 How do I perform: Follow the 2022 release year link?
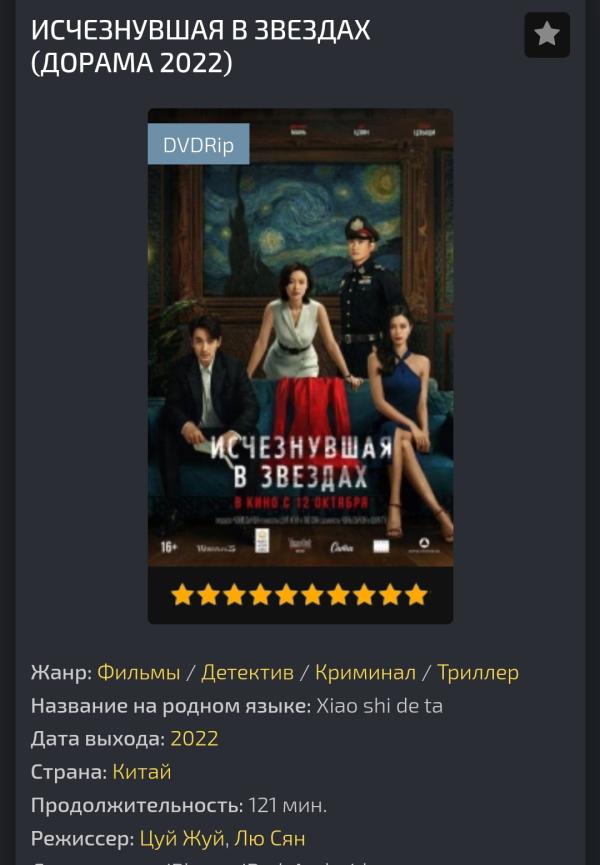(x=194, y=739)
